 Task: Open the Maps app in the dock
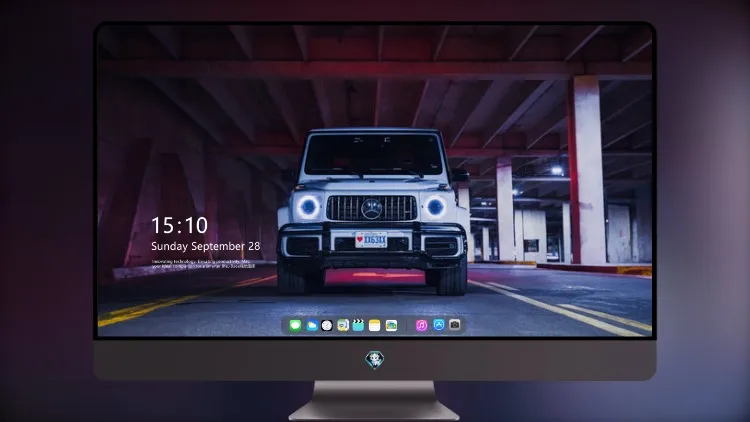342,325
